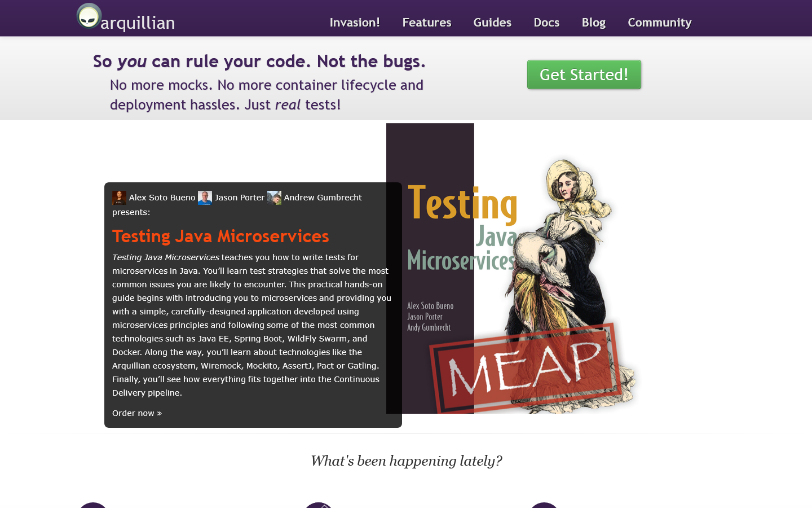Screen dimensions: 812x508
Task: Open the Community menu item
Action: click(660, 23)
